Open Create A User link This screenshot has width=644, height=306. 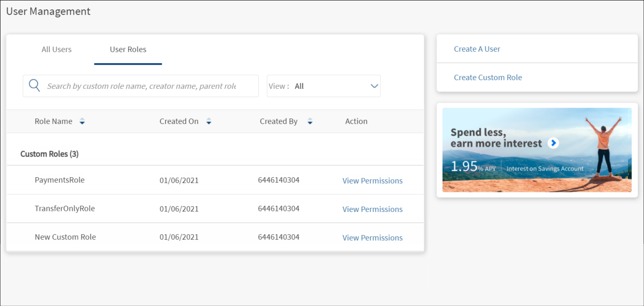pos(477,49)
